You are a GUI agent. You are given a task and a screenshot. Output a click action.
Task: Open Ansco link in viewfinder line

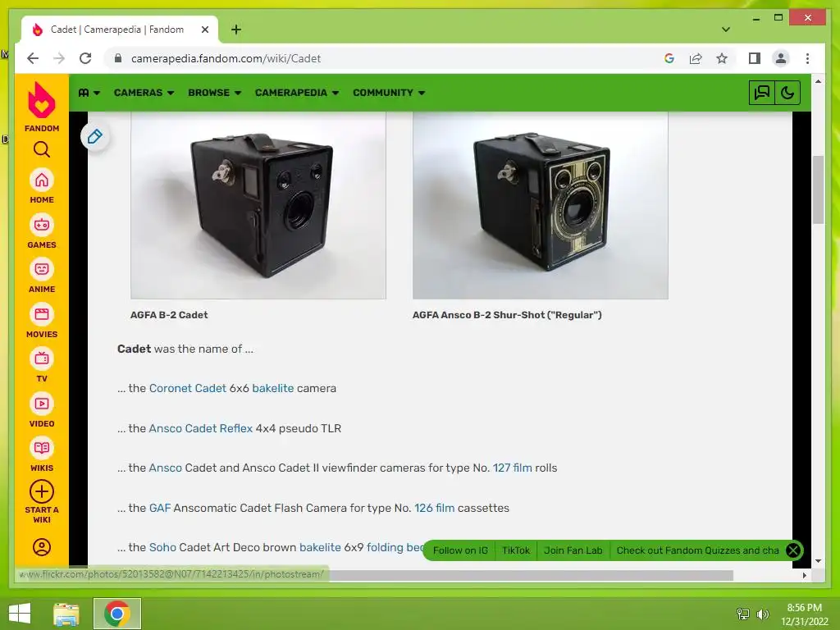pos(166,468)
